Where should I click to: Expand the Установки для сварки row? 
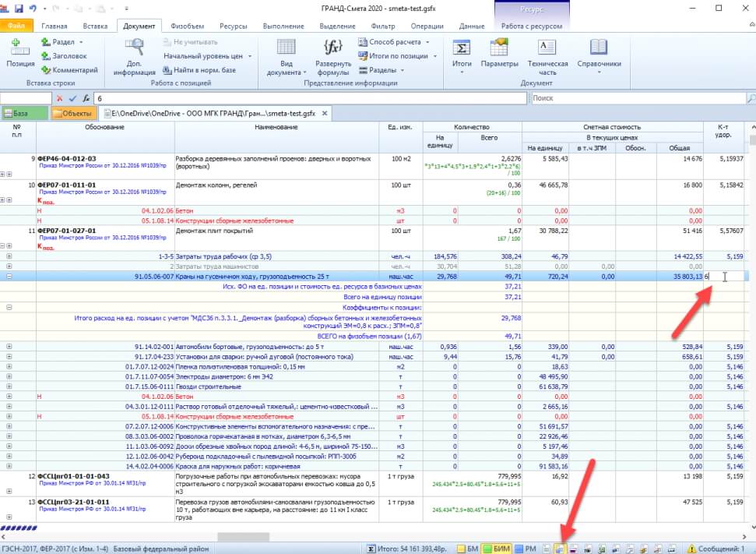[x=9, y=357]
